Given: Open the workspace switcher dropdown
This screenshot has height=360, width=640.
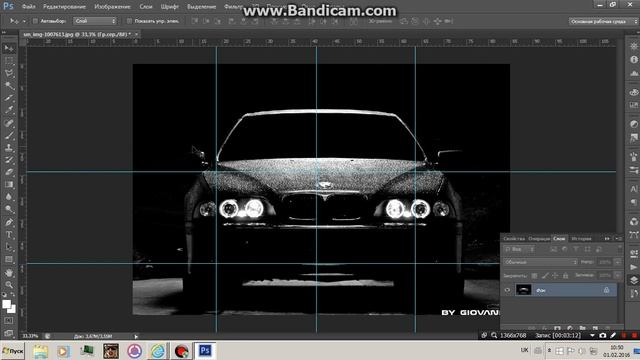Looking at the screenshot, I should [x=603, y=21].
